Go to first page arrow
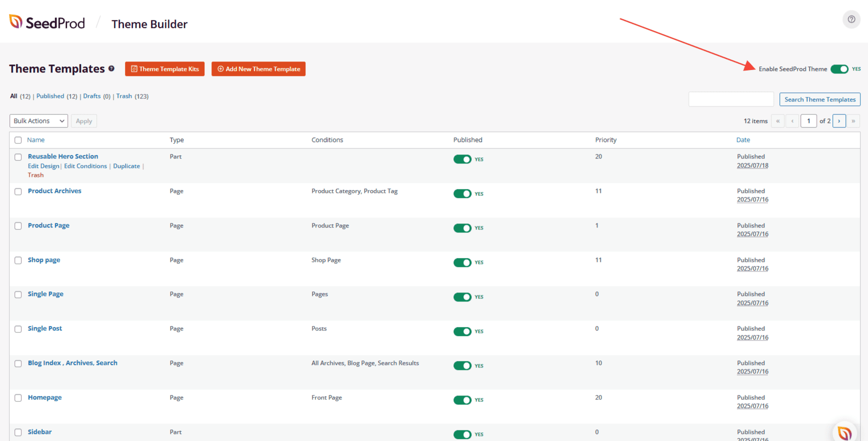 point(777,121)
